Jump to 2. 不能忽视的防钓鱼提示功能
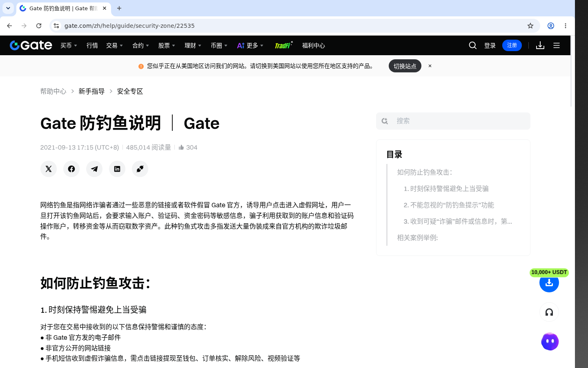The width and height of the screenshot is (588, 368). [449, 205]
